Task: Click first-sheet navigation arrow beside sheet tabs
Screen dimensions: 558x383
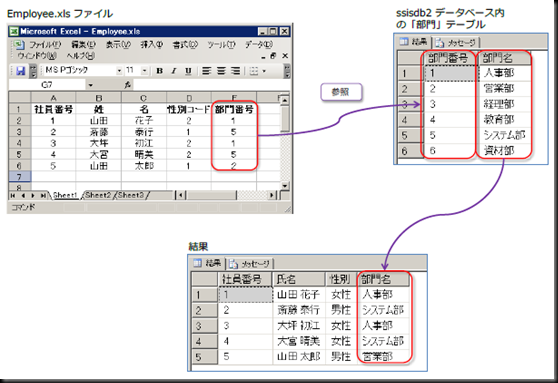Action: (x=13, y=195)
